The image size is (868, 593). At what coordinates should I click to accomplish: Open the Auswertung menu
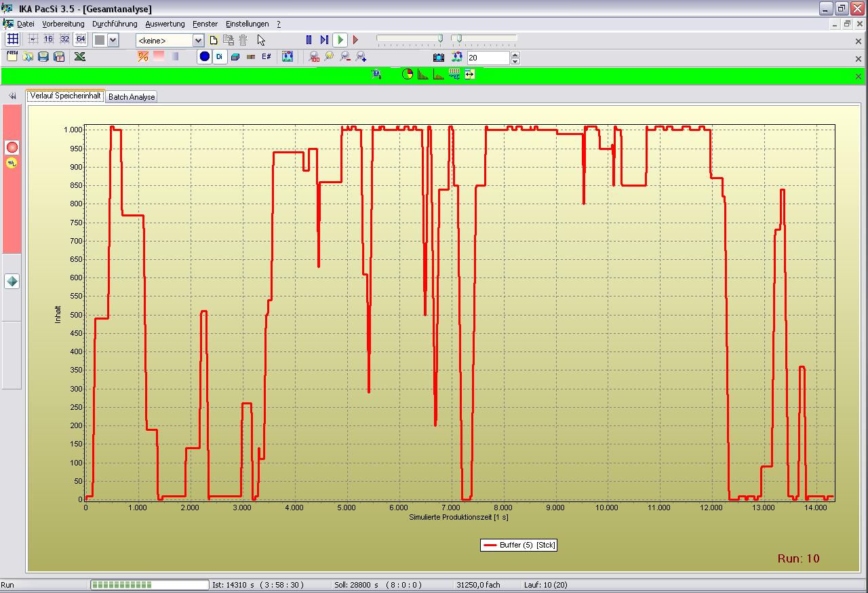point(165,24)
